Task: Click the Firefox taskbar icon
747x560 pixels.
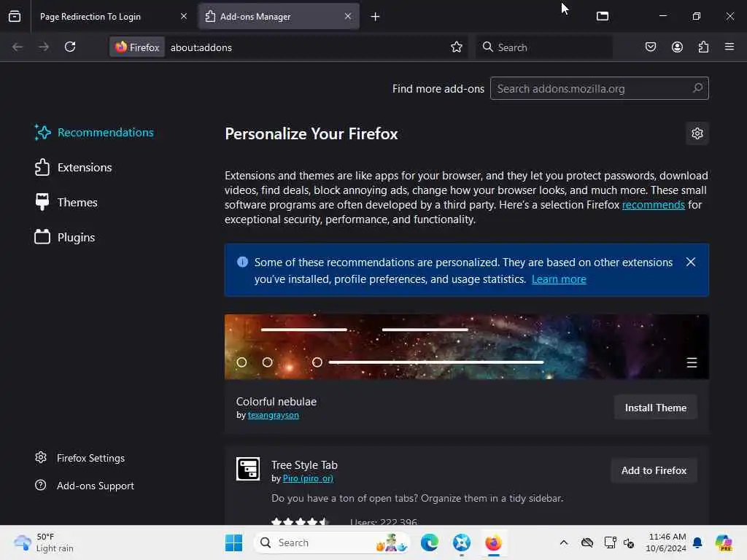Action: point(493,542)
